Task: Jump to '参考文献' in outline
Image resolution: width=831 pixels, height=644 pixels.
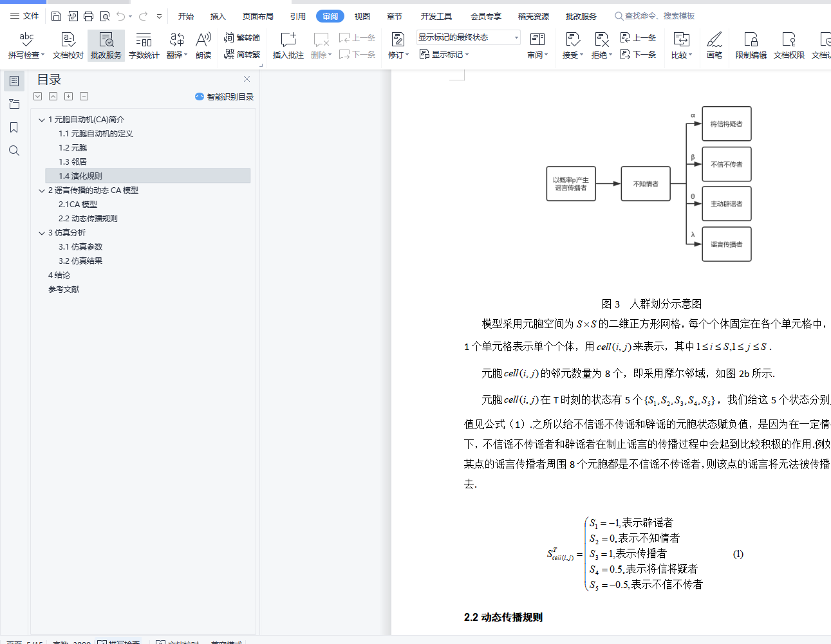Action: pos(64,290)
